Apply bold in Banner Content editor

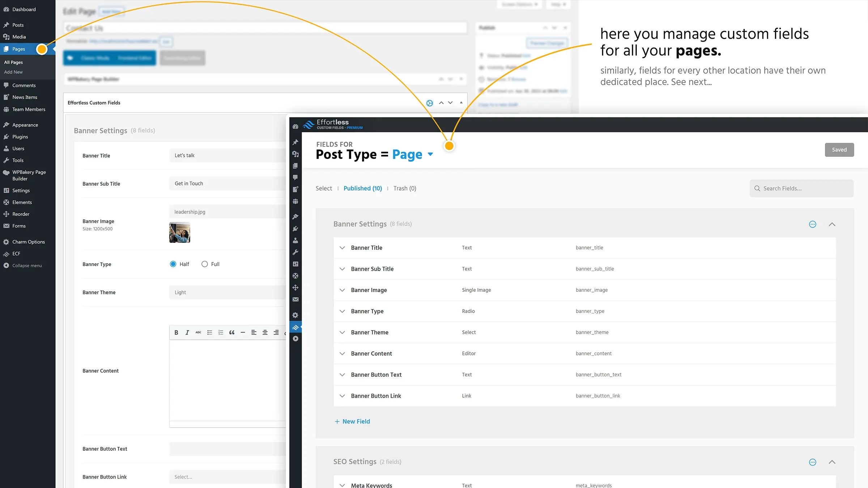(x=176, y=332)
